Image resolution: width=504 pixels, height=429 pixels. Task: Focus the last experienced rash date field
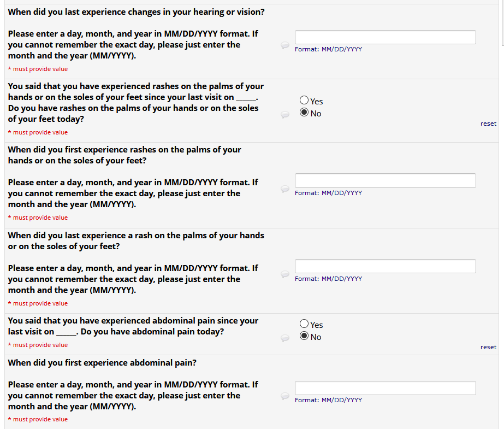pos(385,266)
